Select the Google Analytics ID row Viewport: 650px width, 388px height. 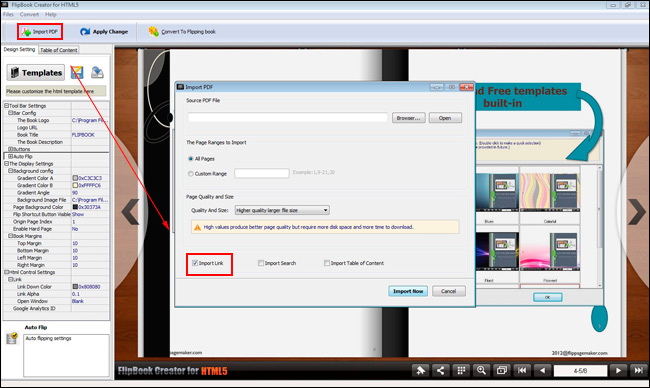(x=56, y=308)
